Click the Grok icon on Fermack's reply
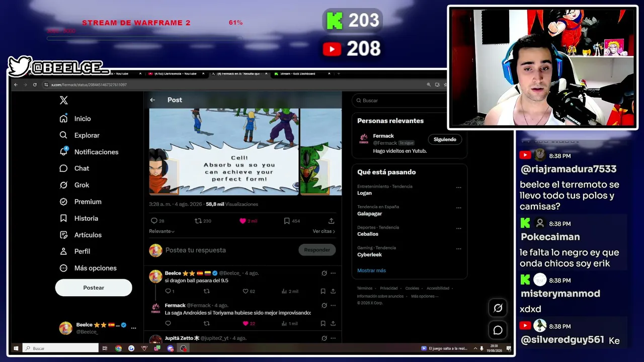Image resolution: width=644 pixels, height=362 pixels. click(324, 305)
